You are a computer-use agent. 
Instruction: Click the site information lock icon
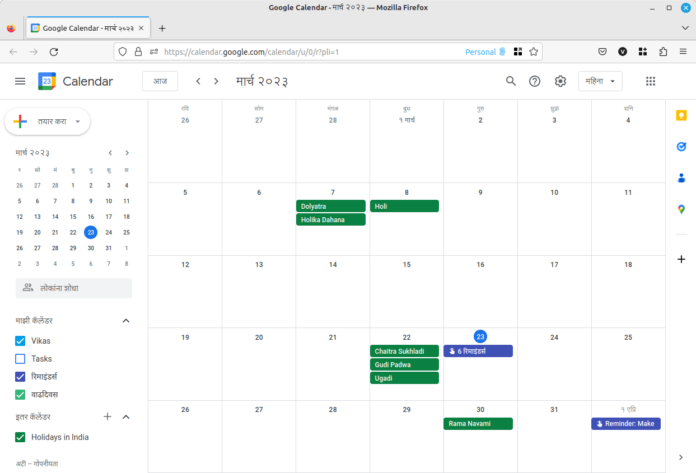pyautogui.click(x=138, y=52)
